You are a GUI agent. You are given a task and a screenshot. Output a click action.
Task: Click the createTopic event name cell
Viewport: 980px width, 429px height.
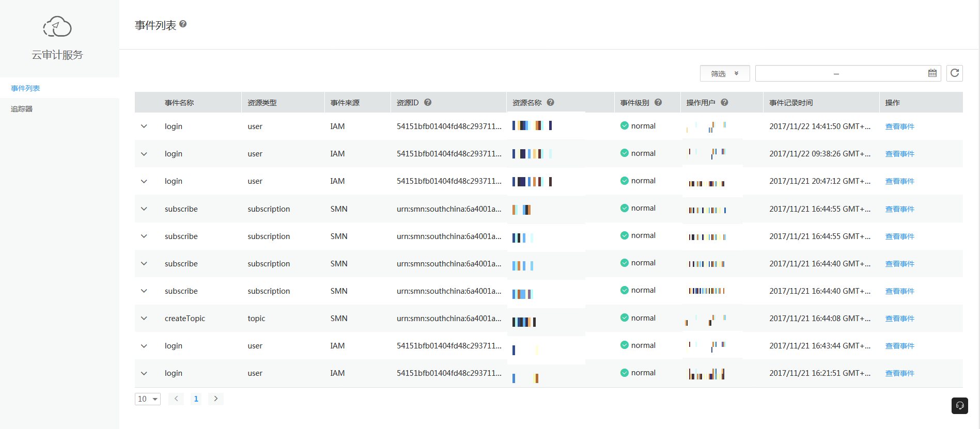185,319
